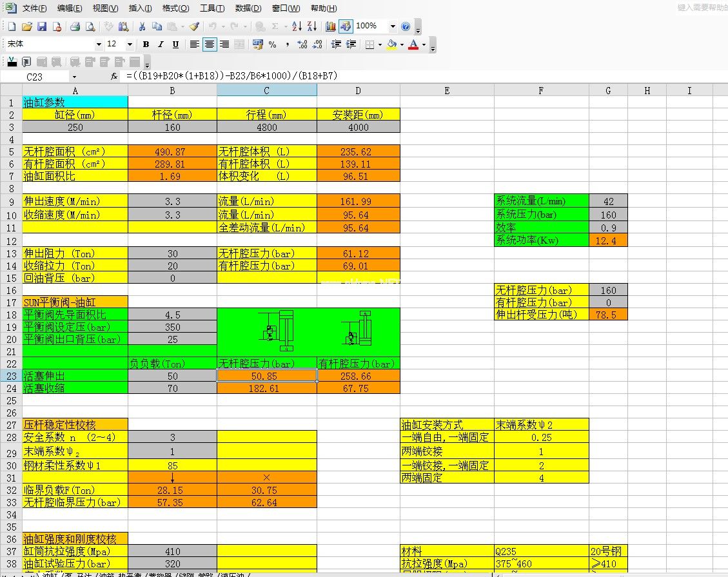Toggle underline formatting
This screenshot has width=728, height=577.
[175, 44]
